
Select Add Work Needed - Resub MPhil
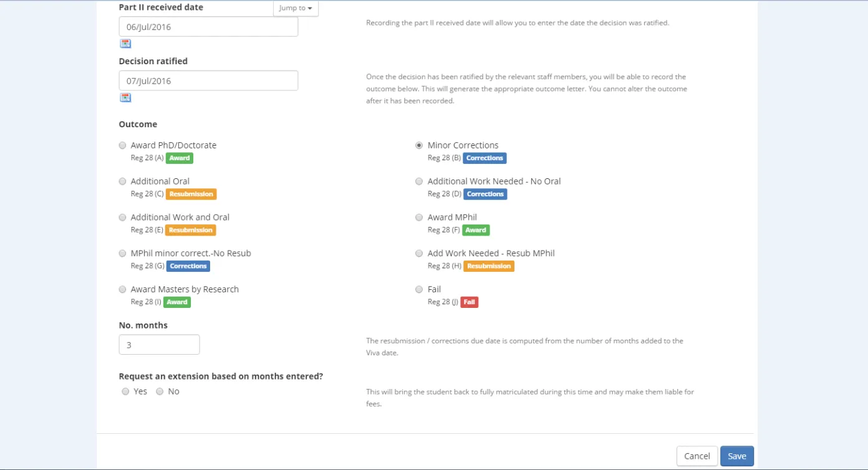click(419, 254)
